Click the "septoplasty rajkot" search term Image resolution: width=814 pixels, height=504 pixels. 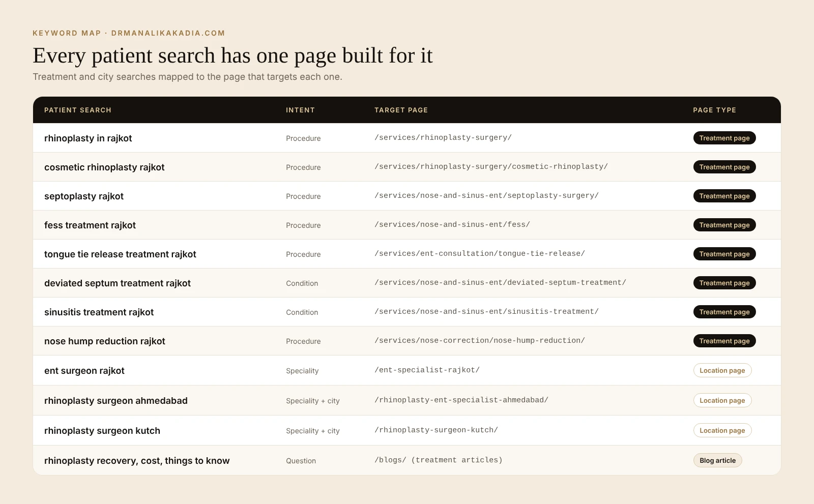tap(84, 196)
